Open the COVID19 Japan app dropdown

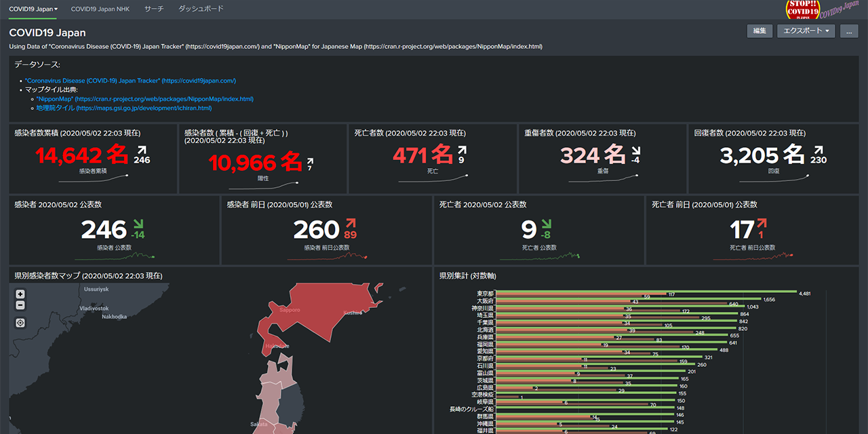[33, 9]
